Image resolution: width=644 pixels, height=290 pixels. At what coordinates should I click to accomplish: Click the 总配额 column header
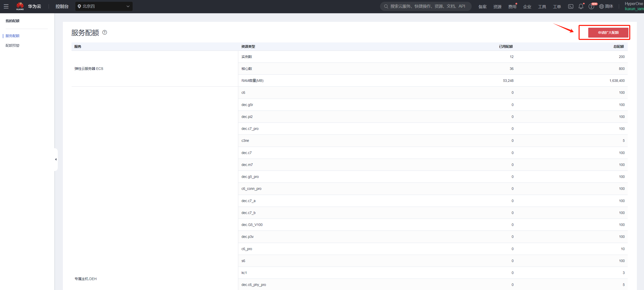coord(619,47)
